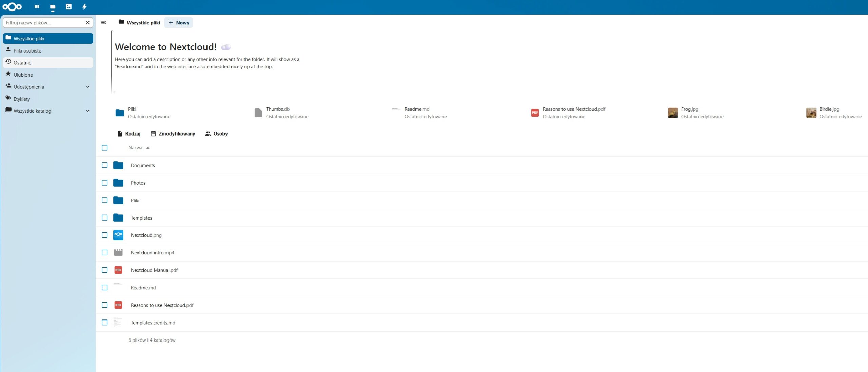Open the Activity lightning bolt icon
868x372 pixels.
[x=84, y=7]
